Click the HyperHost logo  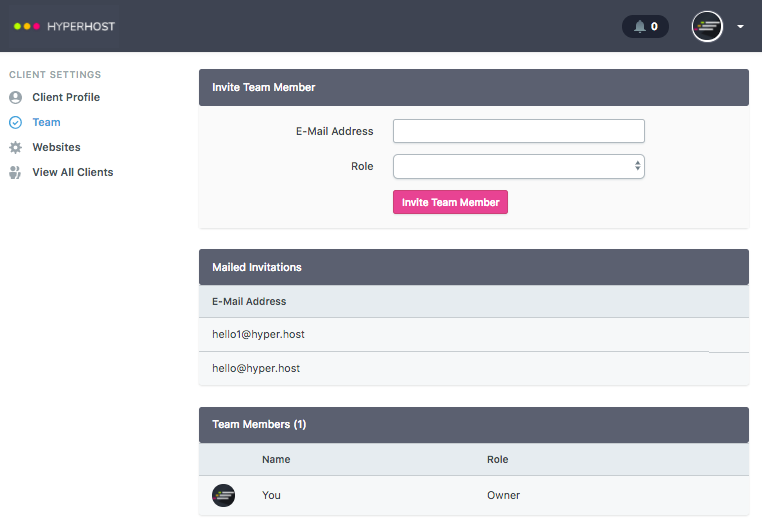64,26
